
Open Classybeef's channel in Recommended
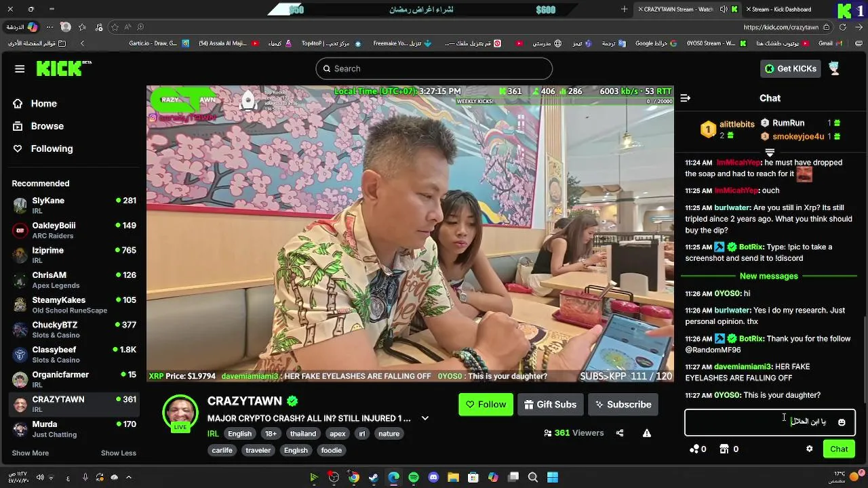pyautogui.click(x=74, y=354)
